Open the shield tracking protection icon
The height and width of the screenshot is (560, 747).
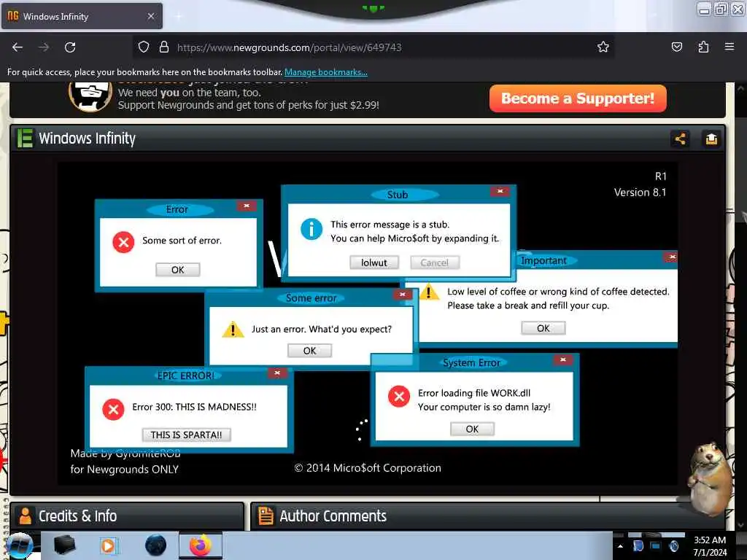[144, 47]
